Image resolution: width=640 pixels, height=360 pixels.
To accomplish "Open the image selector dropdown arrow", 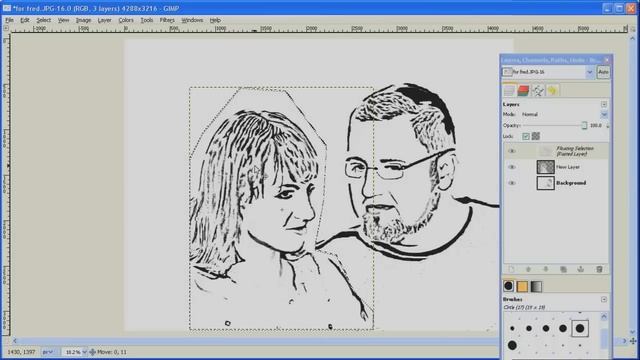I will tap(590, 72).
